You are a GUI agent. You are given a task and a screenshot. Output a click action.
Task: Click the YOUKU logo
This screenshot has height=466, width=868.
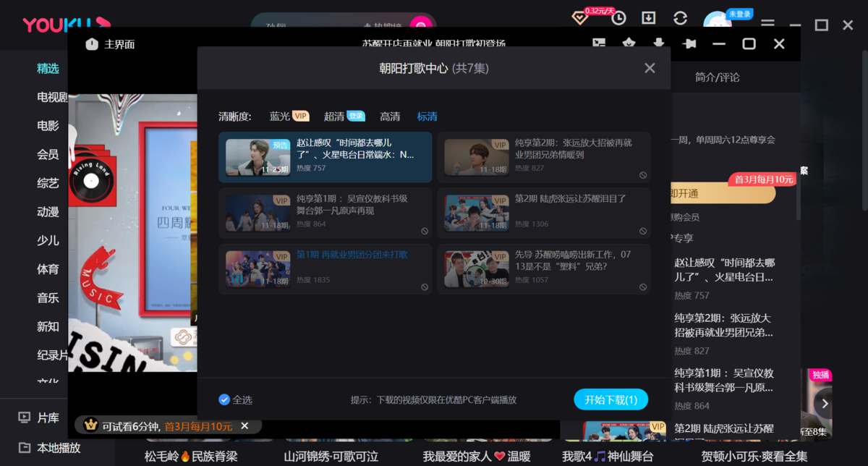click(x=66, y=25)
